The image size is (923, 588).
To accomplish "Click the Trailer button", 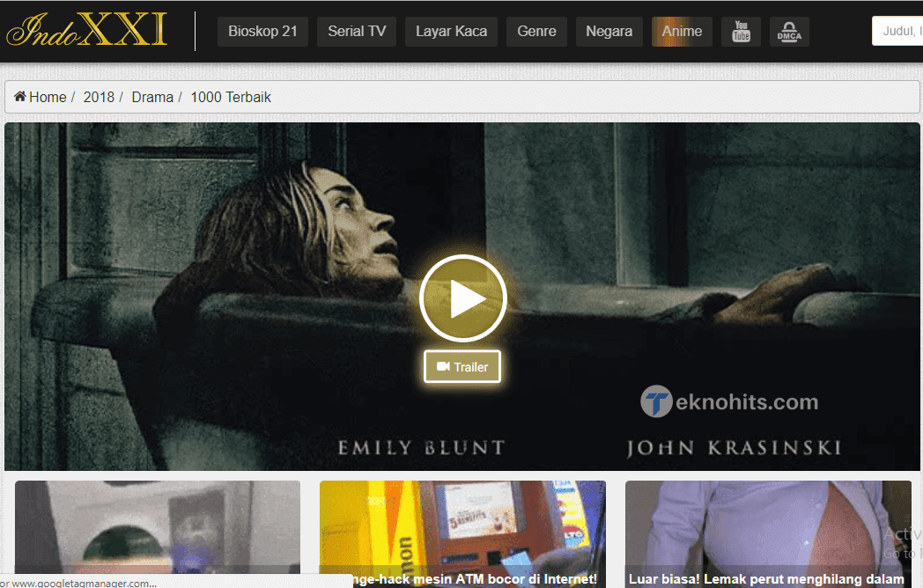I will pyautogui.click(x=462, y=367).
